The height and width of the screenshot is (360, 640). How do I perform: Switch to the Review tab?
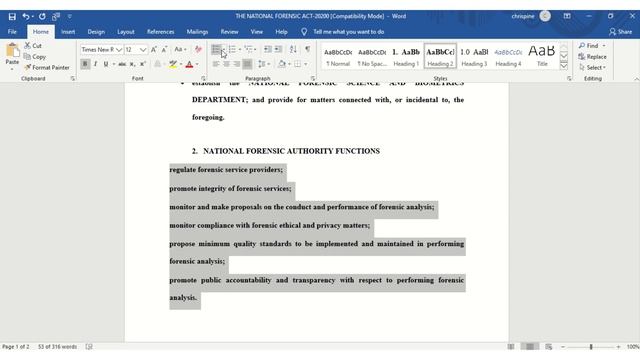point(229,32)
